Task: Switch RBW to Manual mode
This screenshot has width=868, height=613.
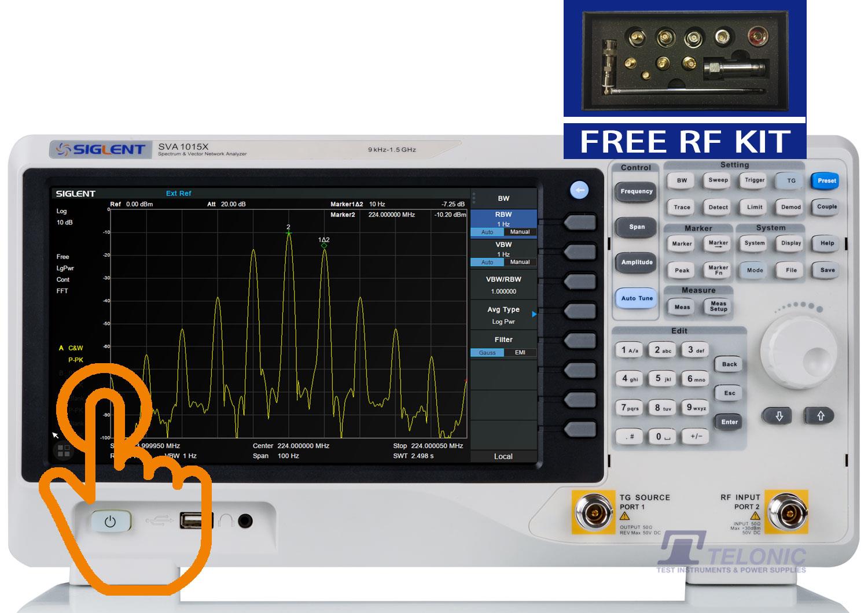Action: click(x=520, y=232)
